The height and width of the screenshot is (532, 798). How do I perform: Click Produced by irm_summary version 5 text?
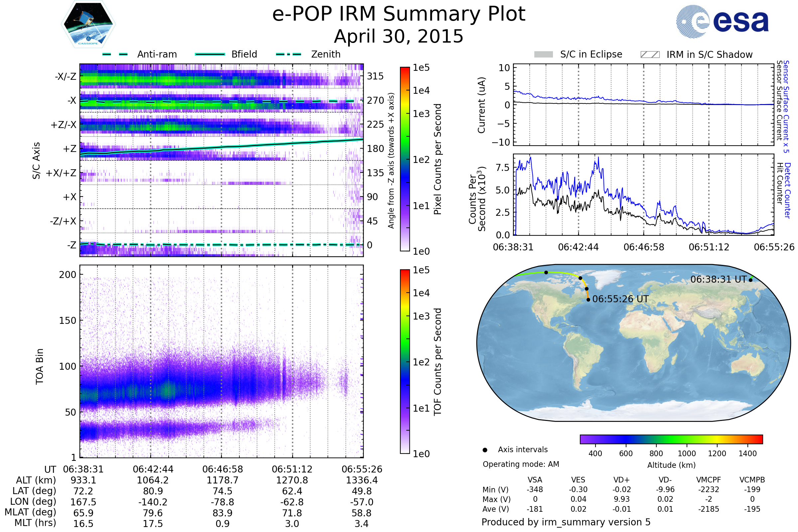click(x=566, y=522)
